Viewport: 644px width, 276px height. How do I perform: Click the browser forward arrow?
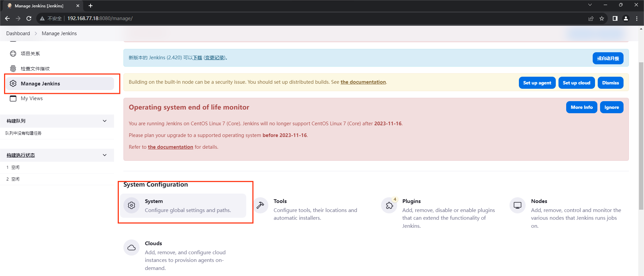18,18
